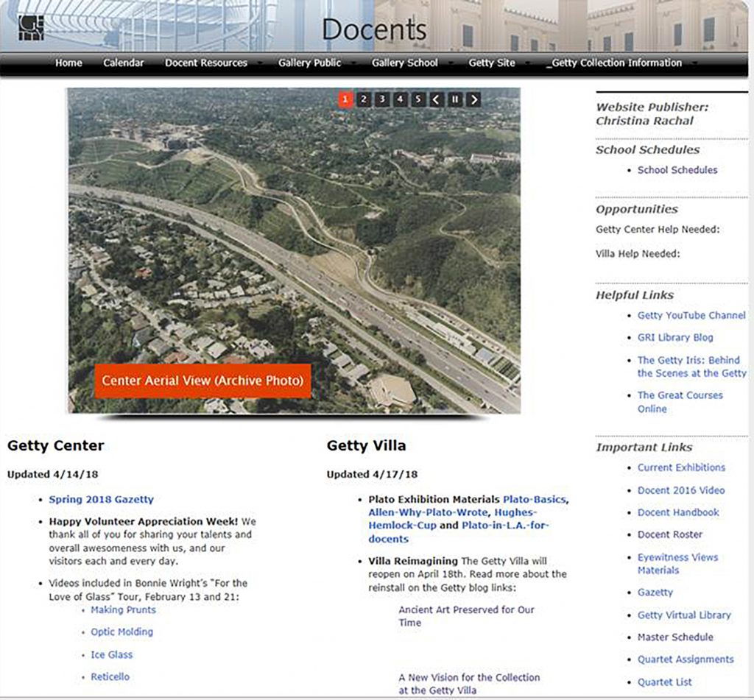This screenshot has width=754, height=700.
Task: Go to slide 1 of the slideshow
Action: pyautogui.click(x=345, y=99)
